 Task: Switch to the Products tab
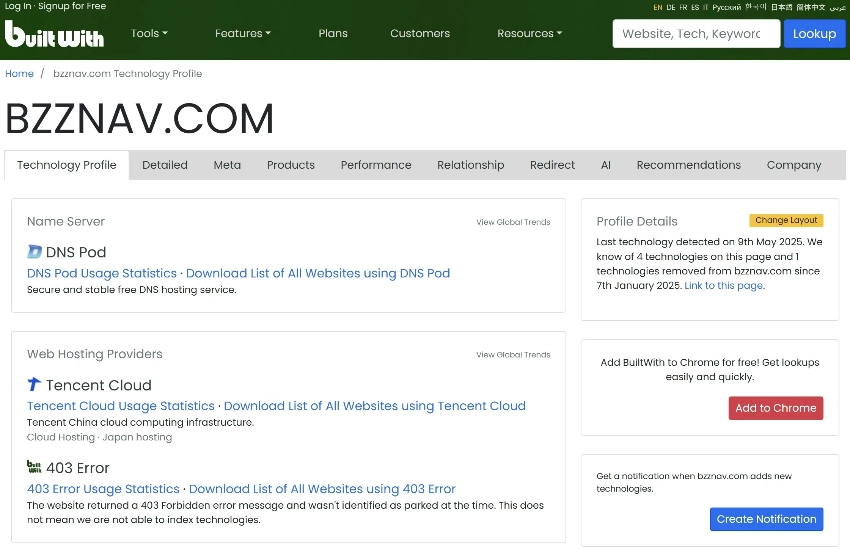291,165
